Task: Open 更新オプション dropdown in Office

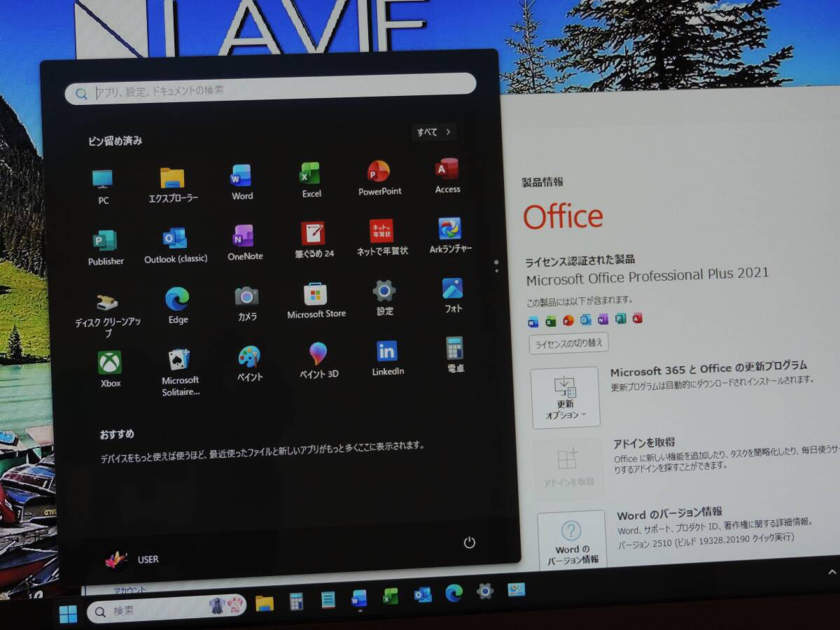Action: (x=565, y=398)
